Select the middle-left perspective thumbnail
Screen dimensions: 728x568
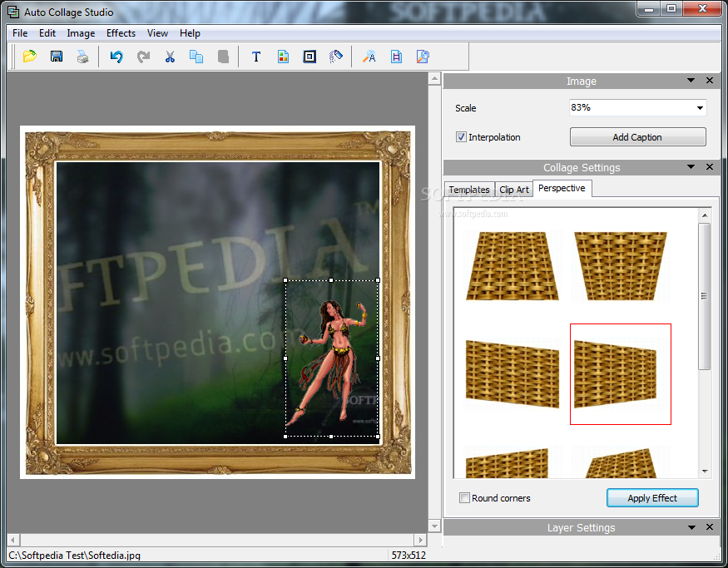pyautogui.click(x=513, y=374)
